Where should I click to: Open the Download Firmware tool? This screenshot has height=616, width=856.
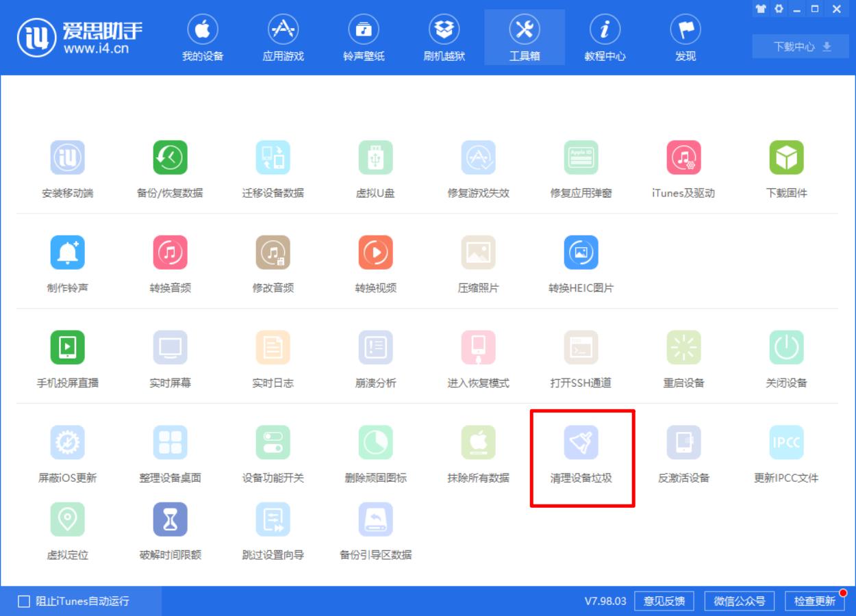tap(786, 166)
